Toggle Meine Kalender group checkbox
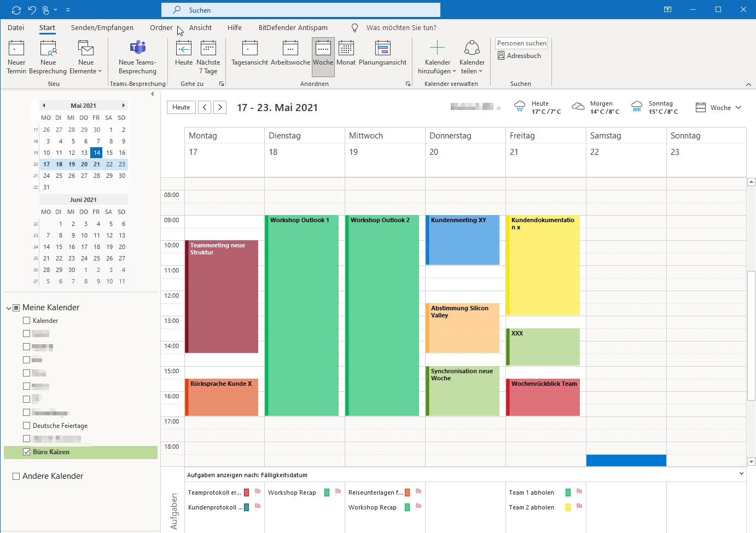Screen dimensions: 756x533 16,308
